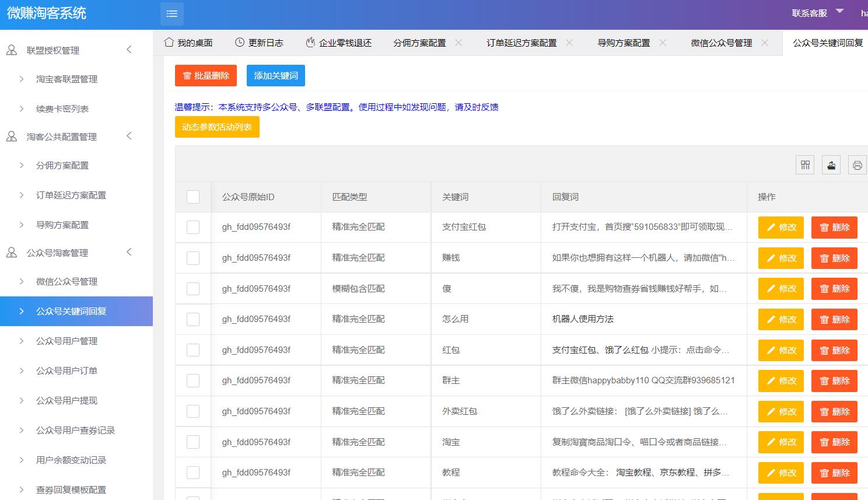Check the box for 淘宝 row
Image resolution: width=868 pixels, height=500 pixels.
[x=193, y=442]
